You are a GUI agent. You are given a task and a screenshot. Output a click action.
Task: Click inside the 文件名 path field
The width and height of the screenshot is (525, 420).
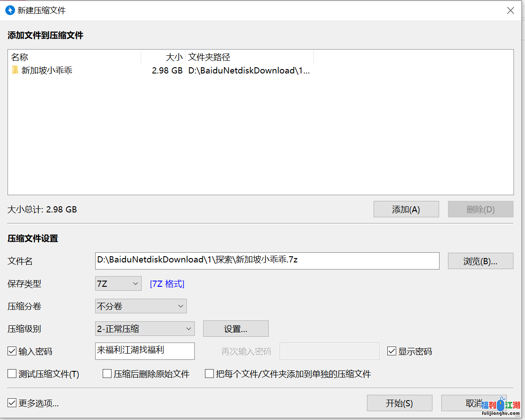(266, 261)
